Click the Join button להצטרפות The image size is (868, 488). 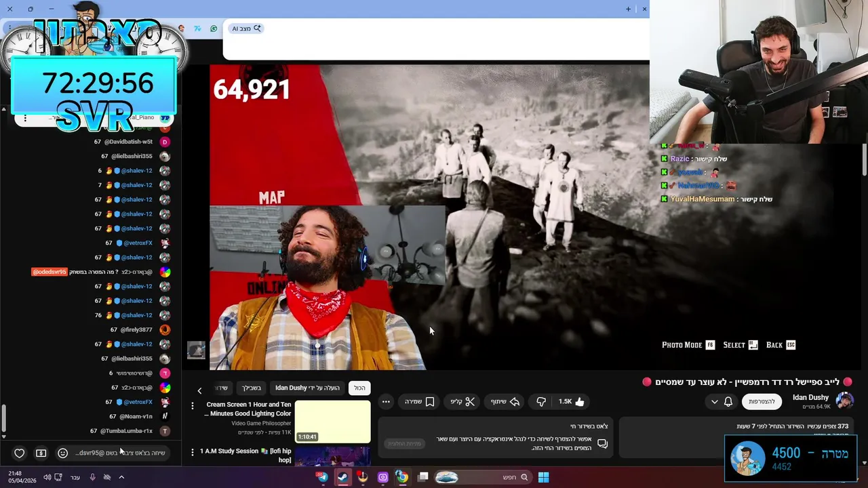coord(762,401)
